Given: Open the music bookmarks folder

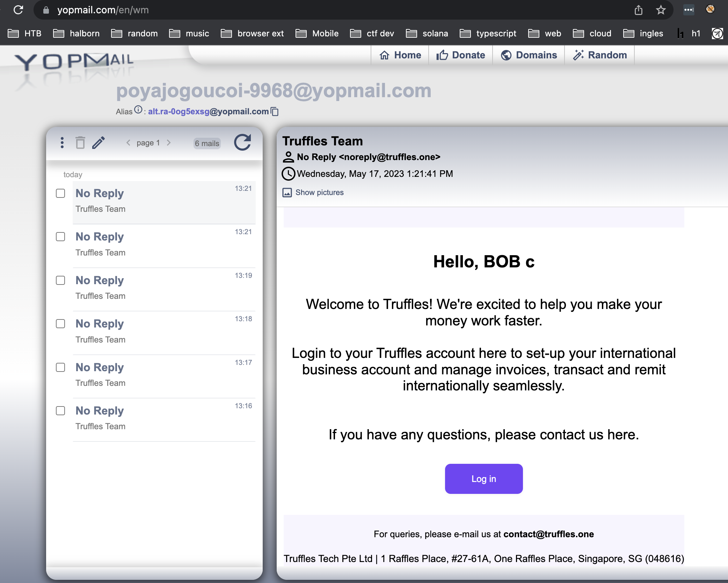Looking at the screenshot, I should click(189, 34).
